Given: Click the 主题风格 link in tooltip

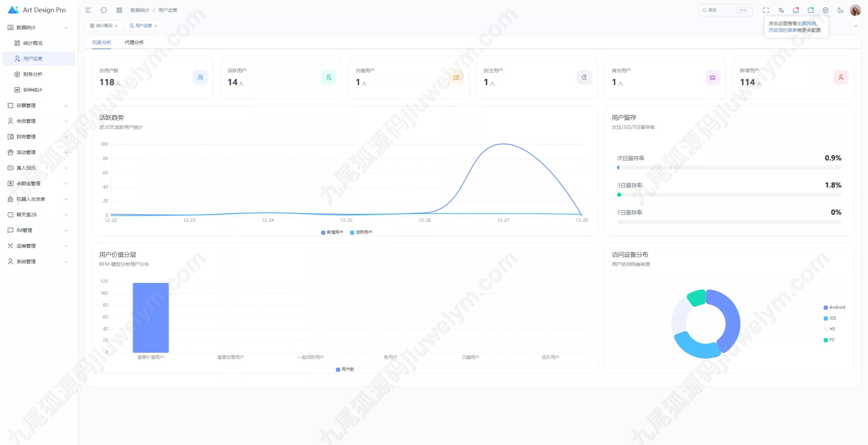Looking at the screenshot, I should (807, 23).
